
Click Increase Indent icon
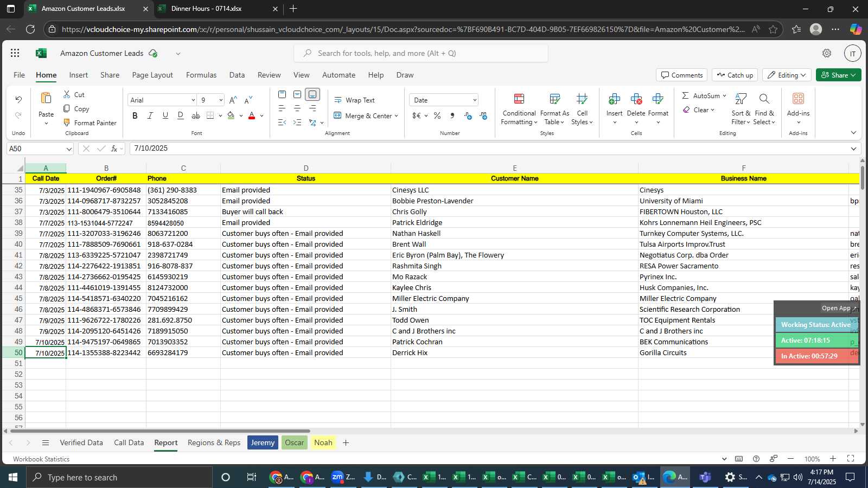[x=297, y=123]
